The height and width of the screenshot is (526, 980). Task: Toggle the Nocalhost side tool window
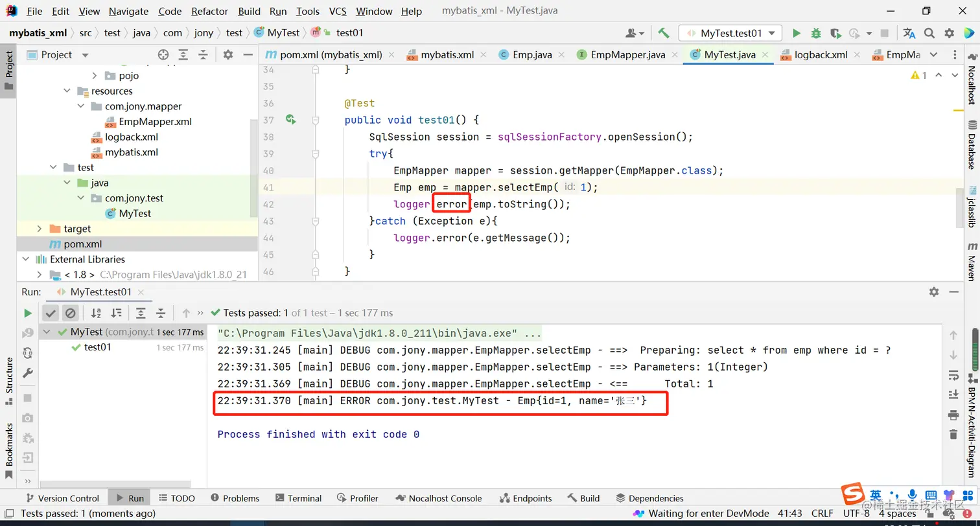[x=972, y=80]
